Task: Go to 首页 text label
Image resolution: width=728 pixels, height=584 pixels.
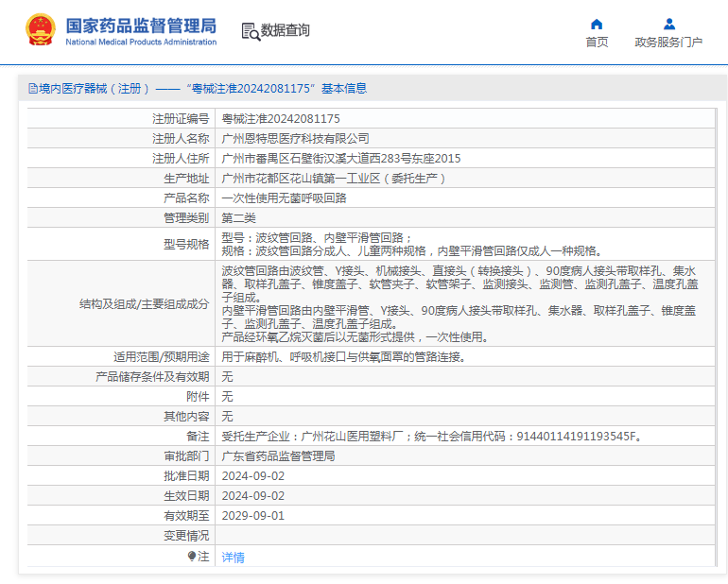Action: pos(597,43)
